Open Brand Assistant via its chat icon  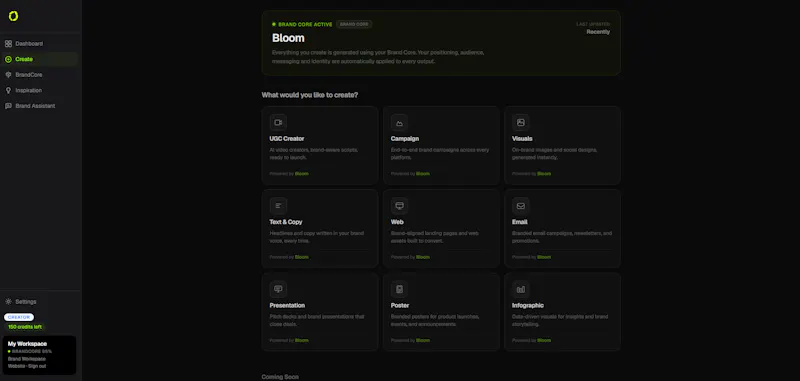click(8, 106)
